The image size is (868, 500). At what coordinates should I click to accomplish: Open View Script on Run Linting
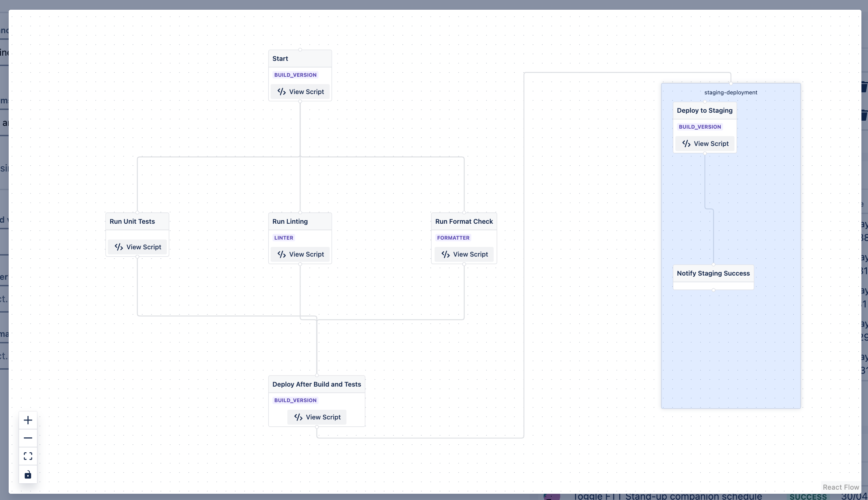coord(300,254)
